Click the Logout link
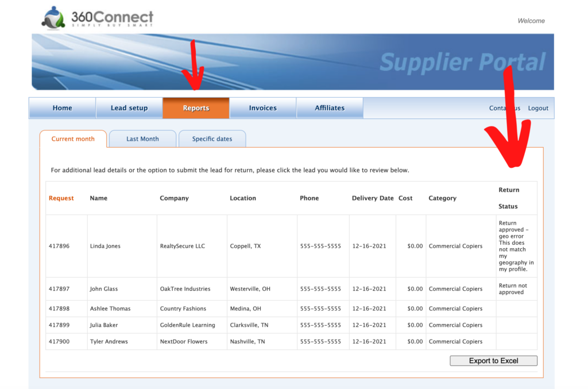Viewport: 588px width, 389px height. [x=538, y=108]
